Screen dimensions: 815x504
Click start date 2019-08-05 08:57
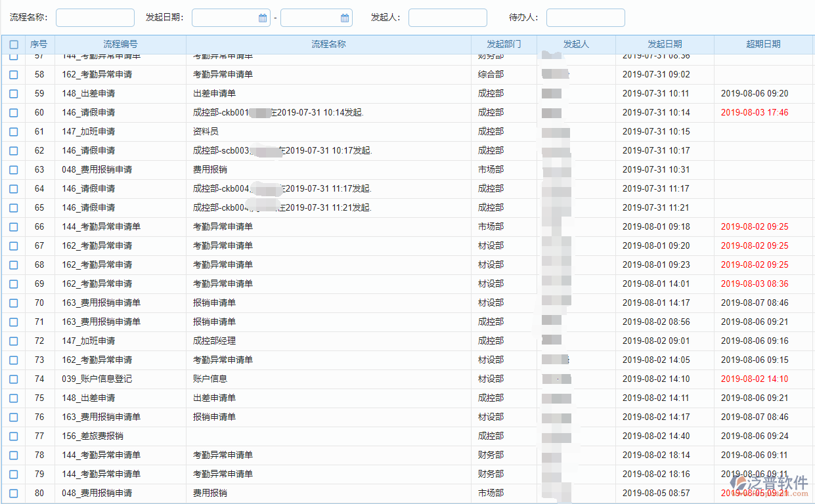[x=656, y=493]
